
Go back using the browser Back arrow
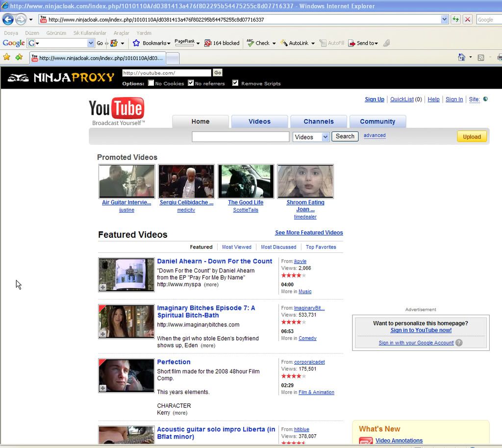pos(8,20)
